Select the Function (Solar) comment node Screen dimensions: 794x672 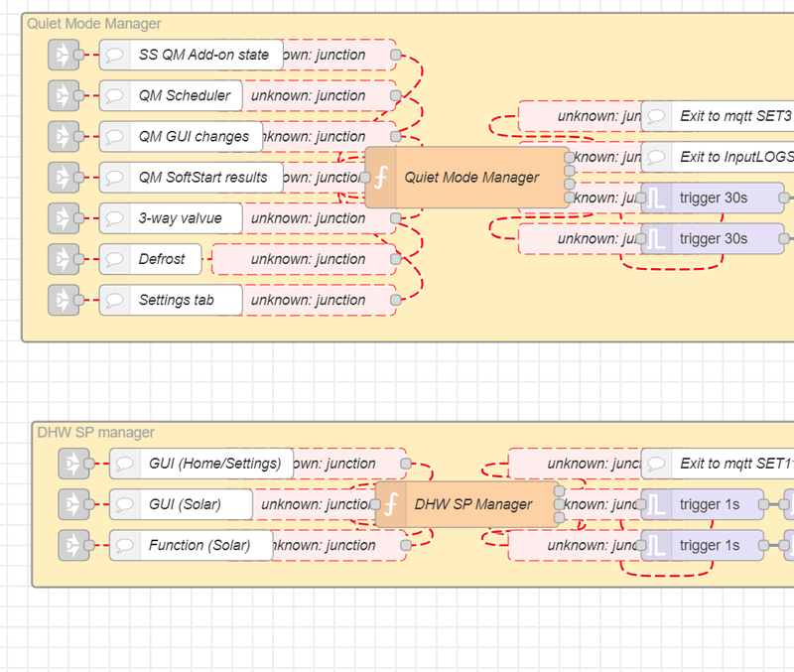(191, 545)
